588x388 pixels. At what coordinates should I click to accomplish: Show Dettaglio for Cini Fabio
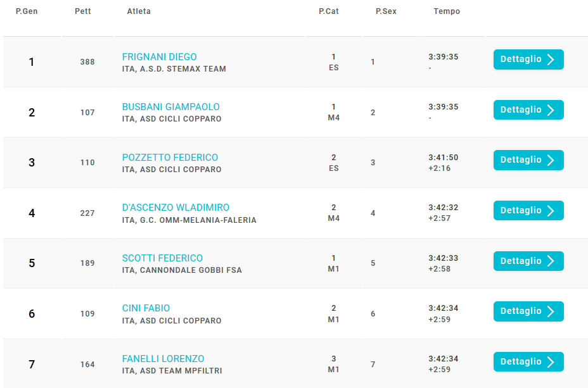(528, 311)
